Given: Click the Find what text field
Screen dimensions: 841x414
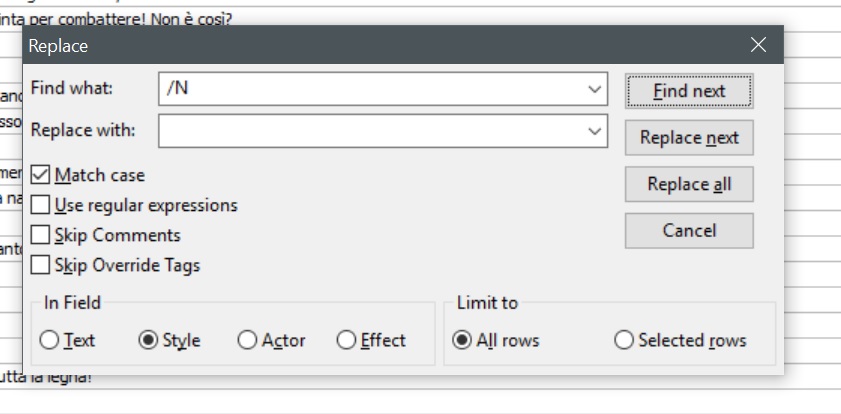Looking at the screenshot, I should (370, 89).
